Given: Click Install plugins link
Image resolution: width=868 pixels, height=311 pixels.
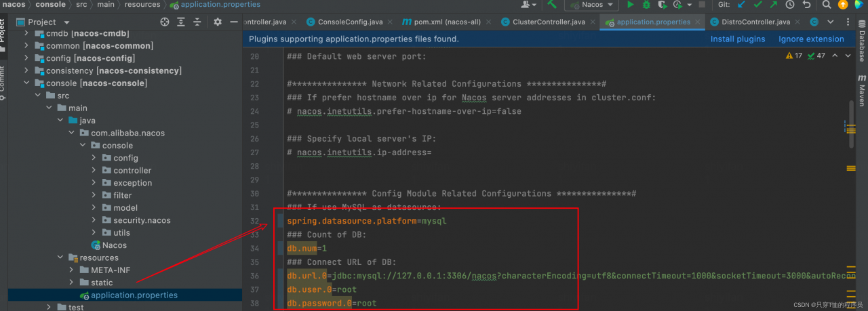Looking at the screenshot, I should (x=738, y=39).
